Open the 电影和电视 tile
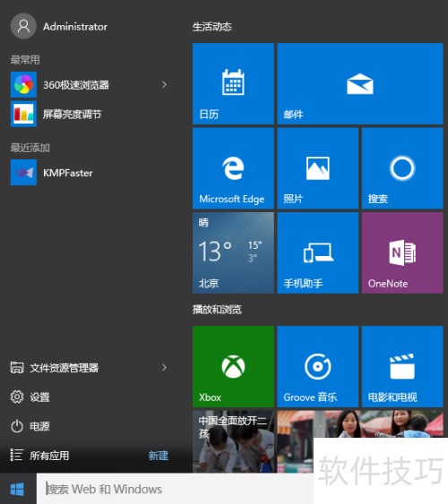The height and width of the screenshot is (504, 448). [402, 366]
